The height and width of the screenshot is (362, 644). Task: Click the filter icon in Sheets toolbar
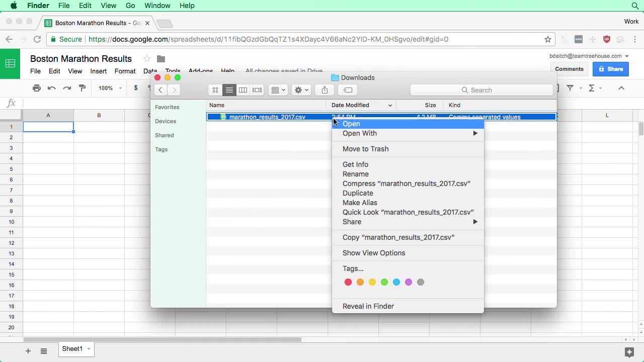(571, 88)
